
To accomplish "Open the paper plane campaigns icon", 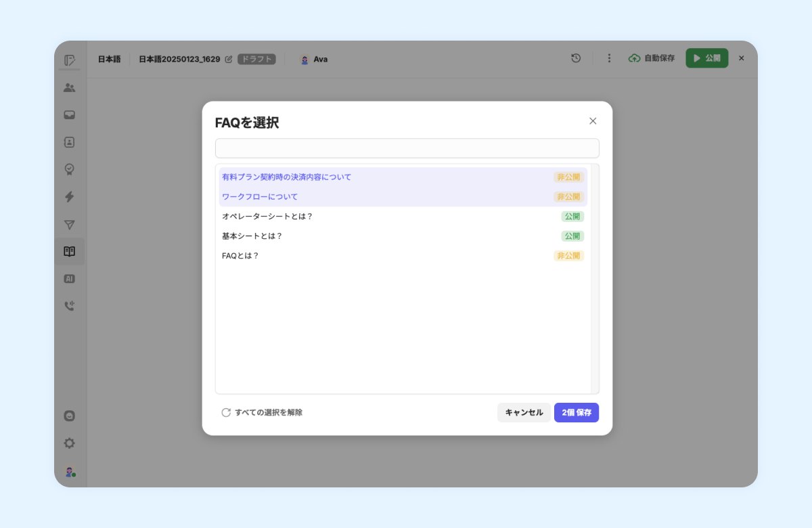I will tap(69, 225).
